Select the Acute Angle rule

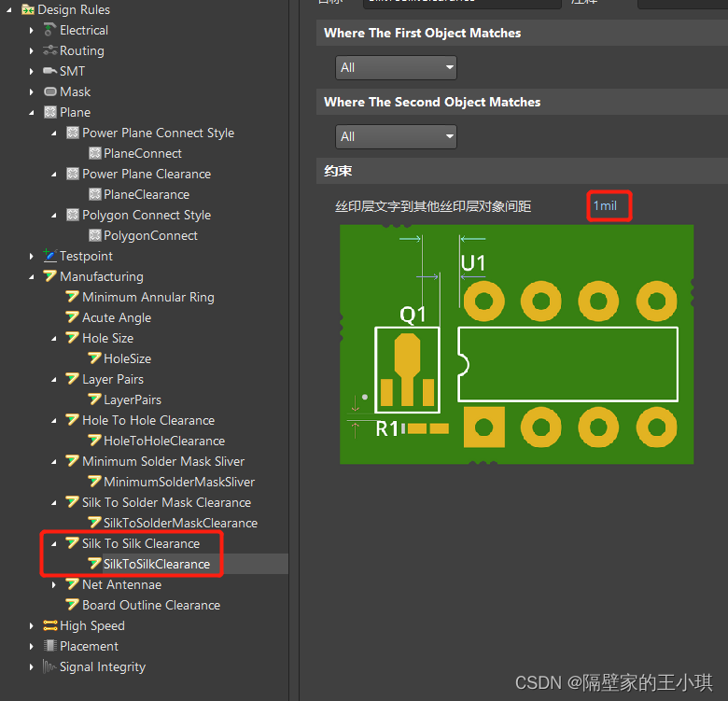117,317
